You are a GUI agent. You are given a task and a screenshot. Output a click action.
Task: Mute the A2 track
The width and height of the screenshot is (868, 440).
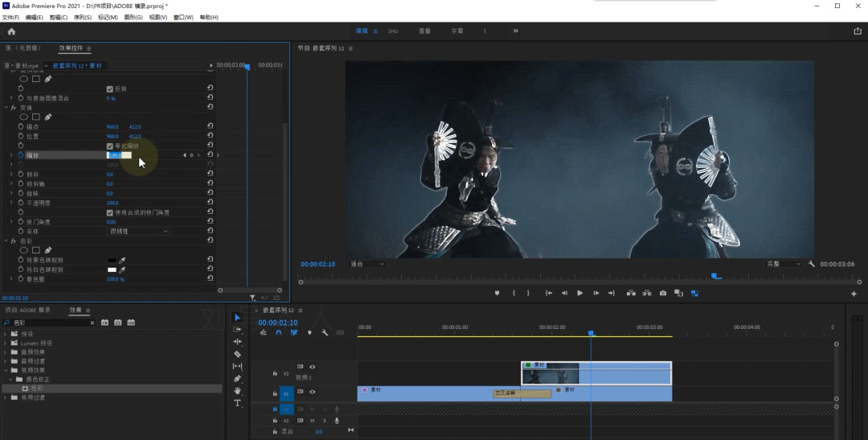pos(312,421)
